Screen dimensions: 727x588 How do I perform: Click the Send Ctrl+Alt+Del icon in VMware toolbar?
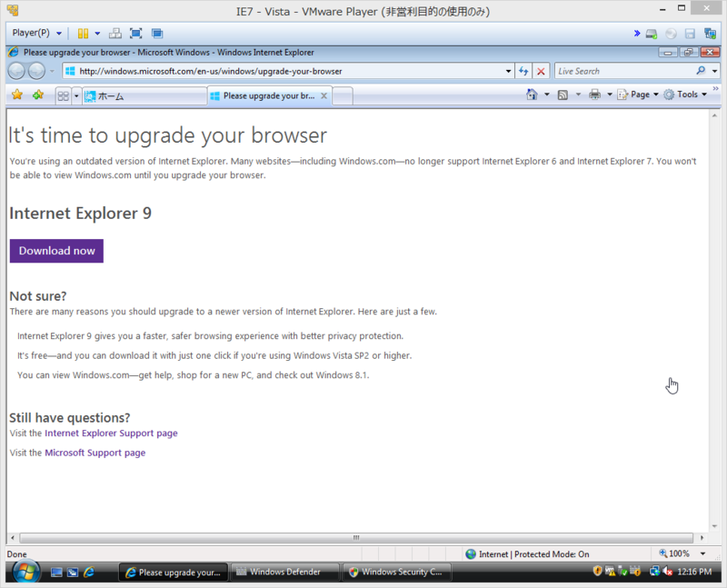point(115,34)
